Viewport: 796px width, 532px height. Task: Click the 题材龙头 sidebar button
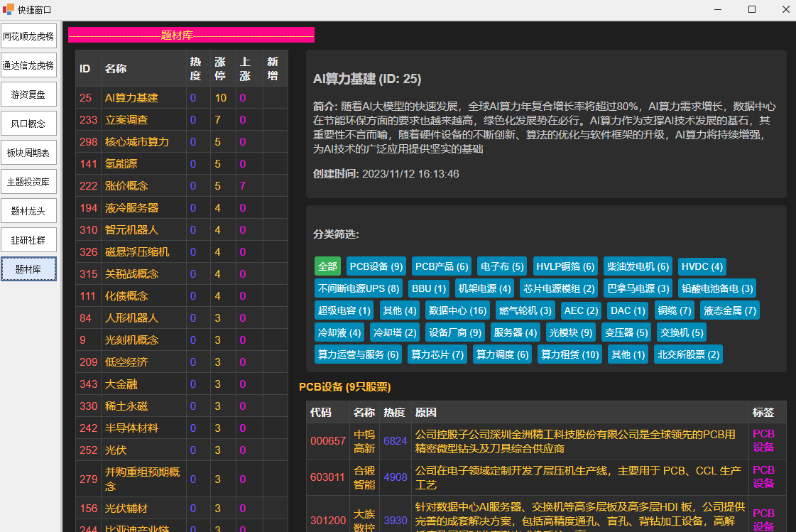click(28, 211)
